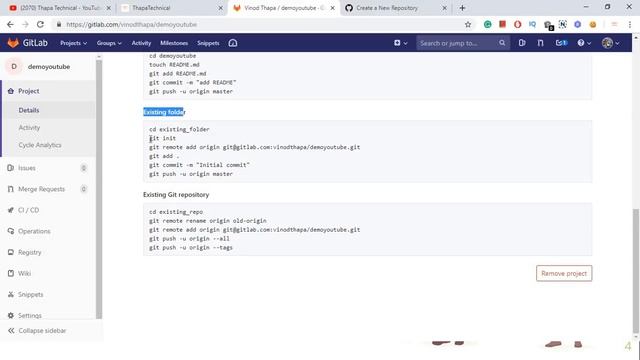Viewport: 640px width, 360px height.
Task: Open Details under Project
Action: [29, 110]
